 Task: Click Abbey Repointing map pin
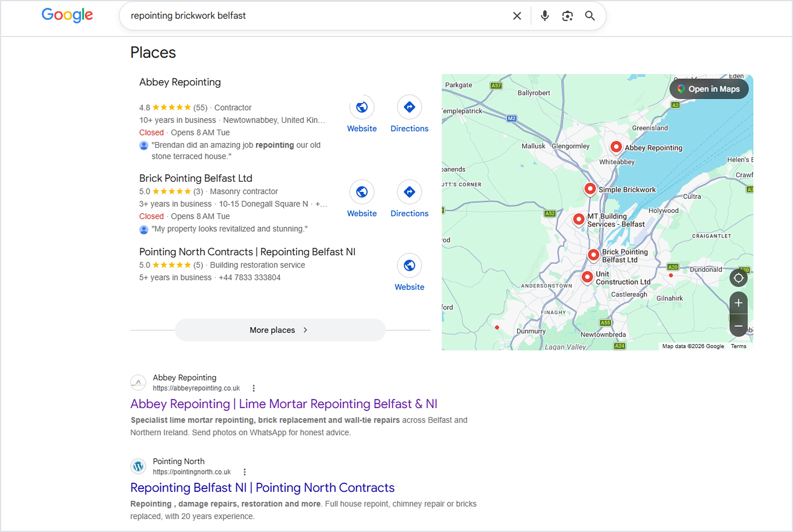point(616,147)
